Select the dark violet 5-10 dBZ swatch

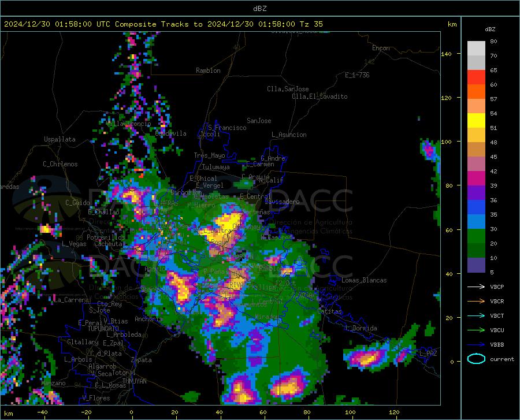(x=476, y=265)
